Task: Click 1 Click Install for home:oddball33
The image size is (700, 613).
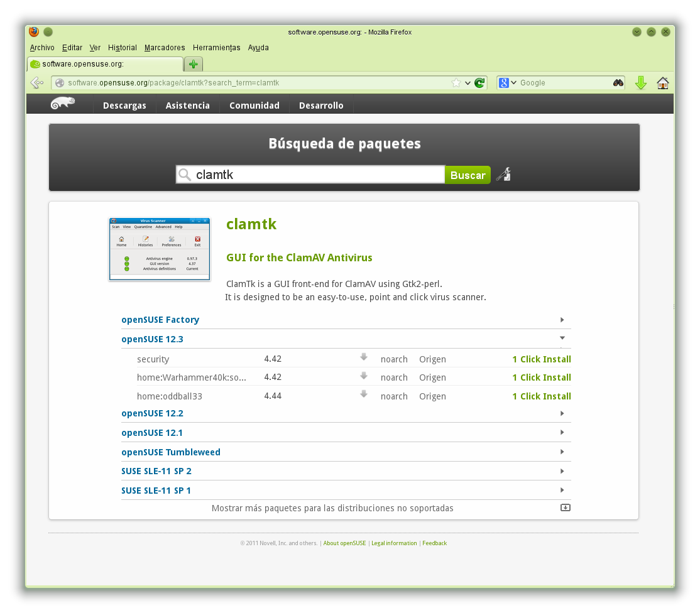Action: (542, 396)
